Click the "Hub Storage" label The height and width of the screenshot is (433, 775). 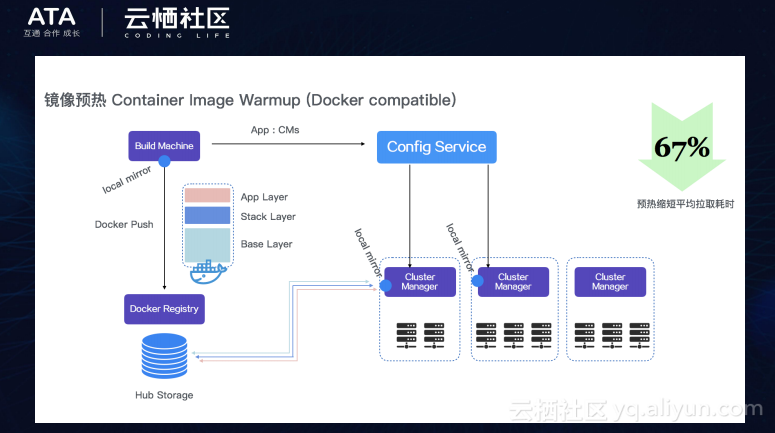164,395
